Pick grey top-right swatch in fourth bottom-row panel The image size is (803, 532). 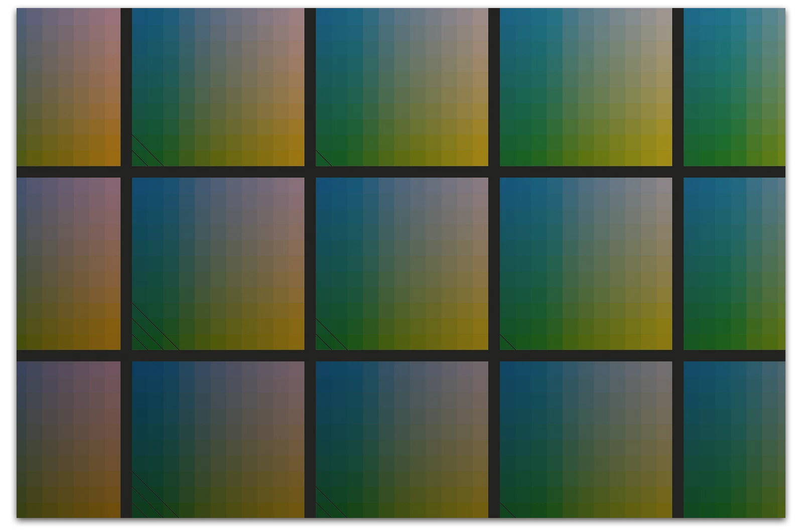pyautogui.click(x=664, y=368)
